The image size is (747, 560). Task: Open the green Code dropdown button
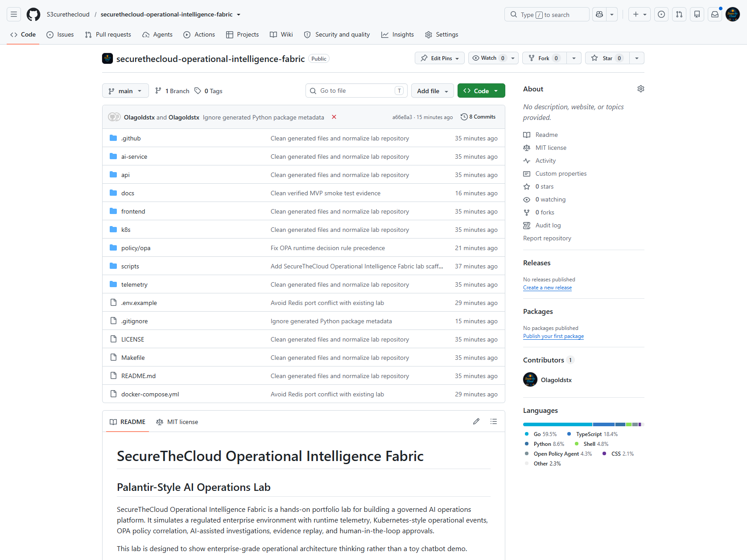coord(481,91)
